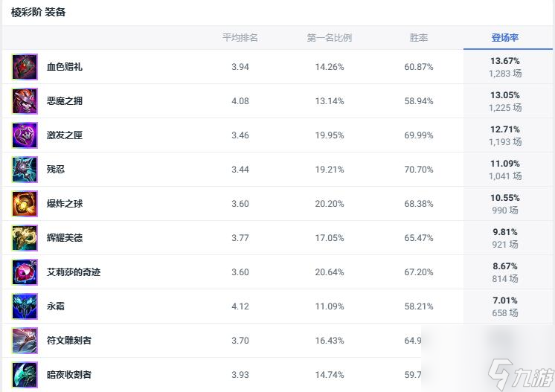Select average rank value 3.44
Screen dimensions: 555x392
(x=240, y=170)
